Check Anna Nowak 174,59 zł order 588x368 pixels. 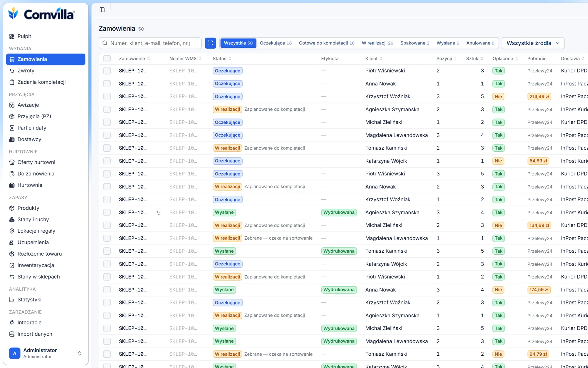(x=107, y=290)
